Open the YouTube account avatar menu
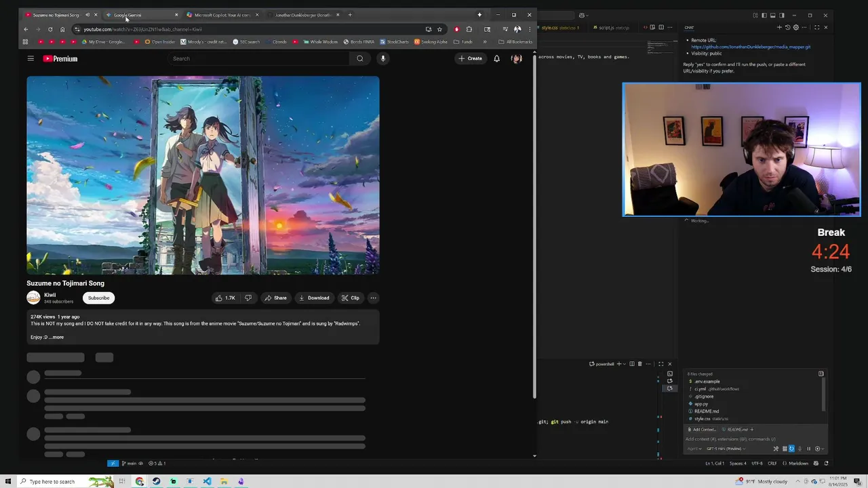This screenshot has width=868, height=488. (516, 58)
